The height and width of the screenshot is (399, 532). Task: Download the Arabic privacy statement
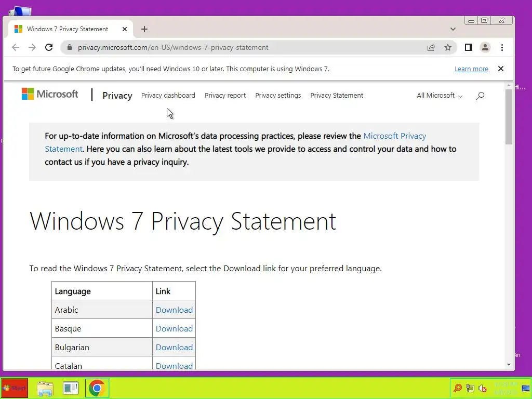174,310
